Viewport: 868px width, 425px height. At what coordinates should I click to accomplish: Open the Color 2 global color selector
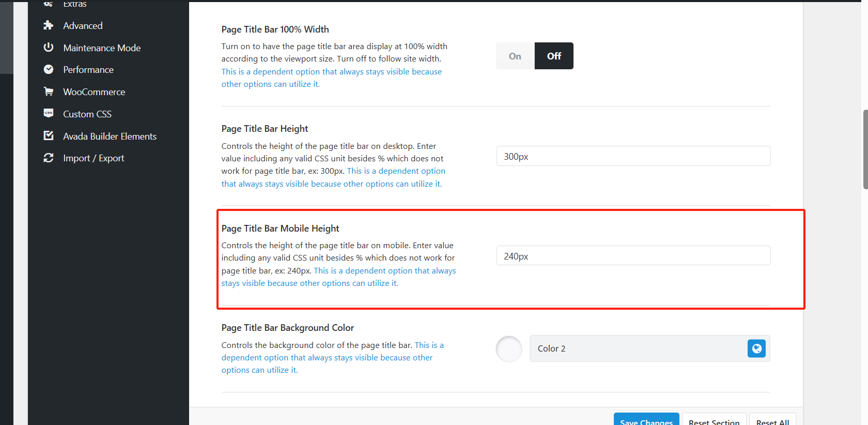[x=649, y=348]
